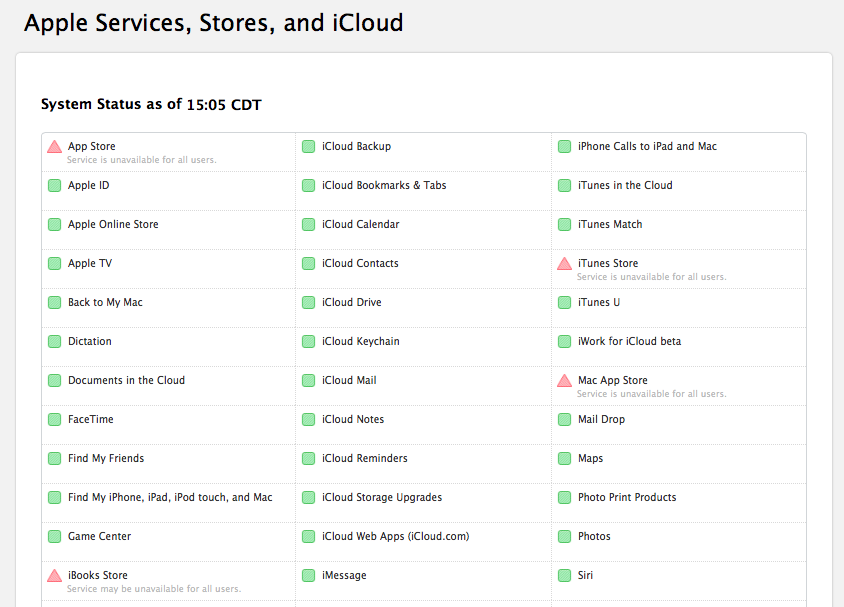Click the iCloud Drive green status indicator
The height and width of the screenshot is (607, 844).
coord(309,302)
